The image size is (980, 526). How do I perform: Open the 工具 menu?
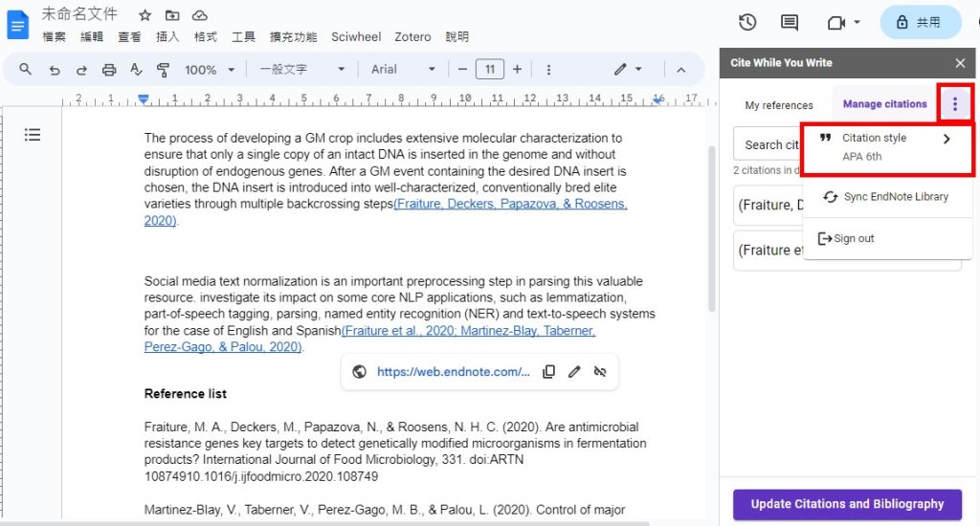click(244, 37)
